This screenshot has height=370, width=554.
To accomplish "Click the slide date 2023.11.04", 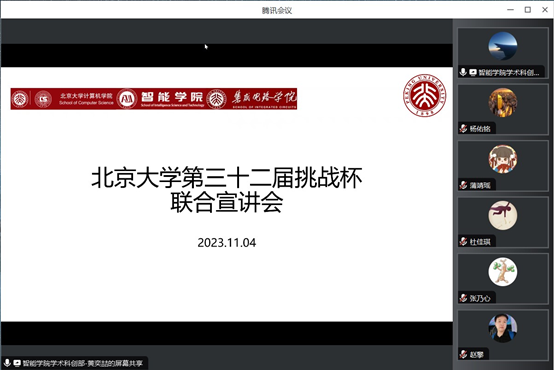I will coord(227,243).
